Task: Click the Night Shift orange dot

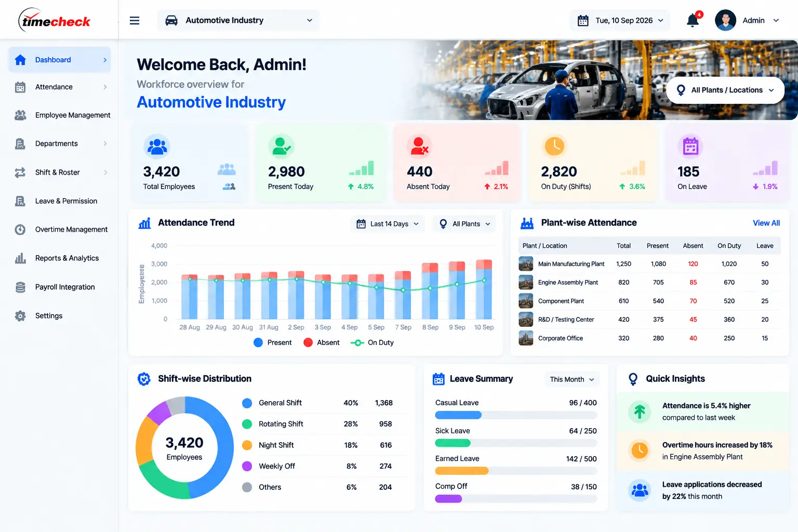Action: coord(247,445)
